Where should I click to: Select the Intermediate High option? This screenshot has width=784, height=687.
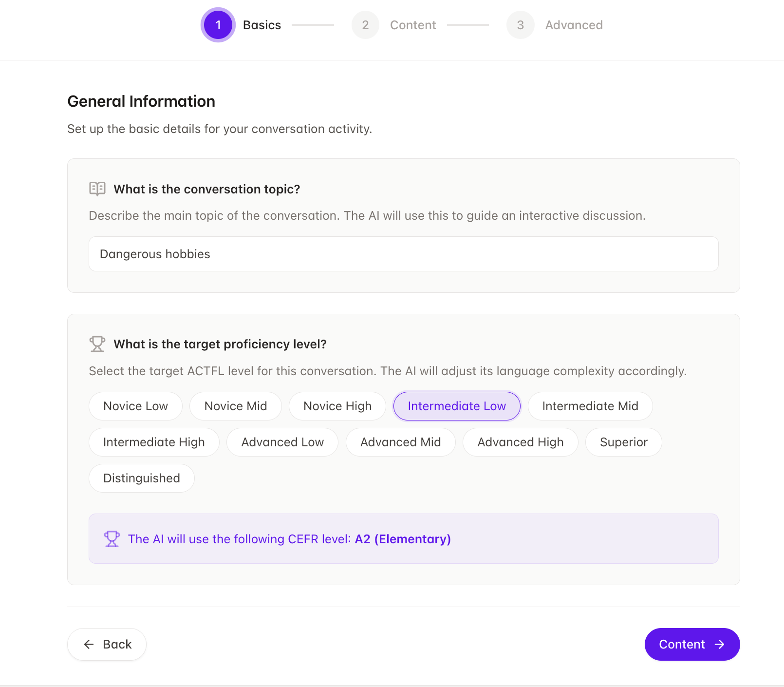(x=154, y=442)
